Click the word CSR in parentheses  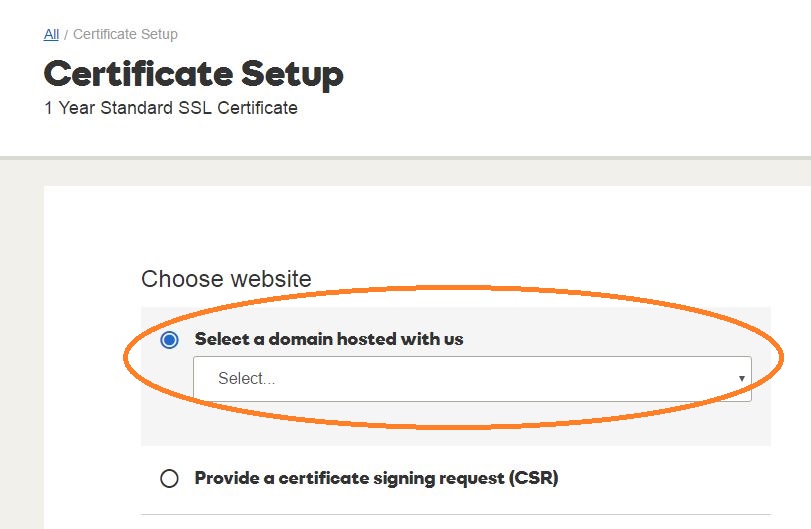[x=534, y=478]
